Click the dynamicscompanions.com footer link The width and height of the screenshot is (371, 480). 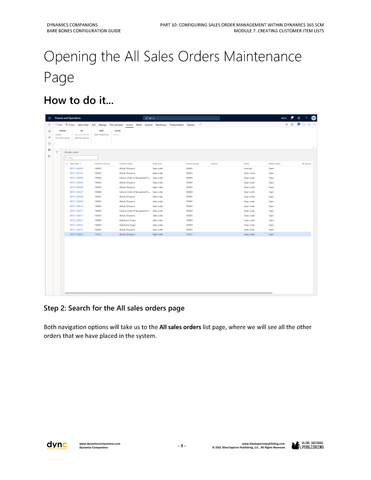(100, 444)
